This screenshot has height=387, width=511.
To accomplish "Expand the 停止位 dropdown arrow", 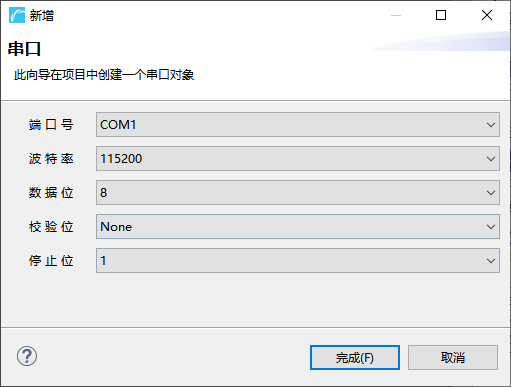I will (x=491, y=261).
